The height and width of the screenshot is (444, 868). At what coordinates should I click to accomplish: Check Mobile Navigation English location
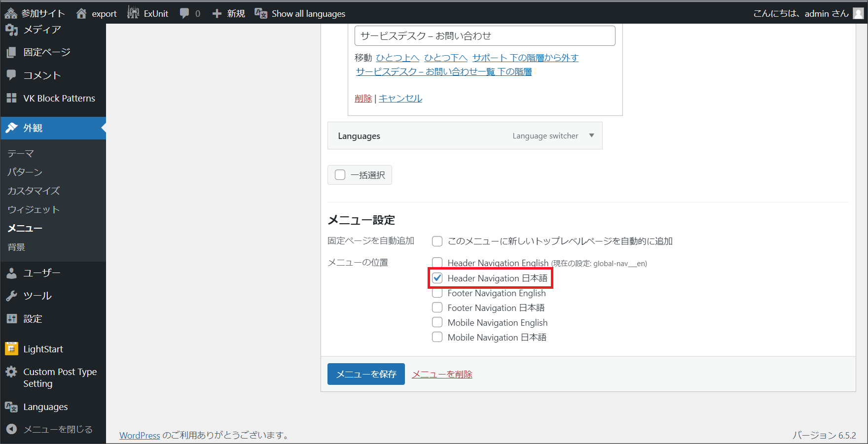437,322
